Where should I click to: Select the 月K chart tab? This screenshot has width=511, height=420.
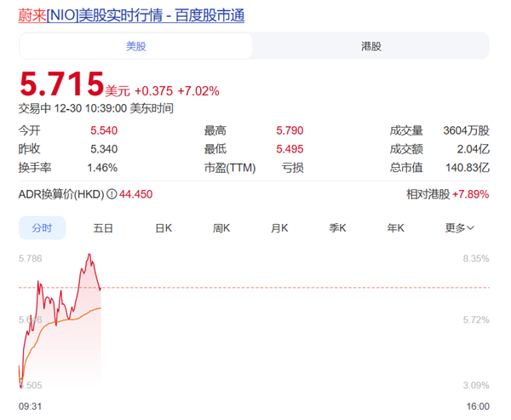(x=279, y=228)
